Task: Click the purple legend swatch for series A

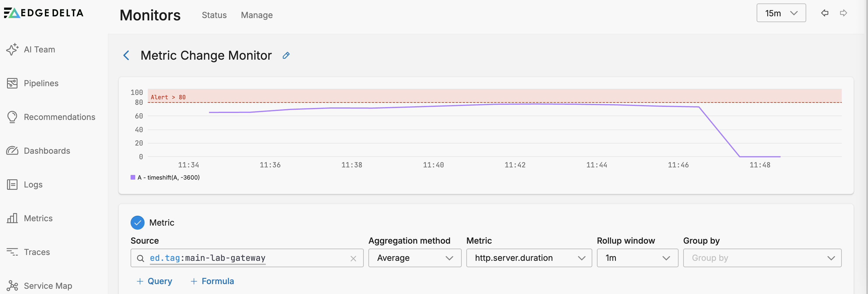Action: click(x=133, y=177)
